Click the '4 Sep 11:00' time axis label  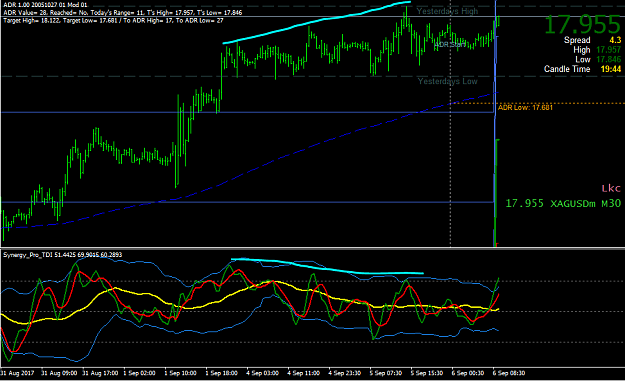click(x=303, y=373)
